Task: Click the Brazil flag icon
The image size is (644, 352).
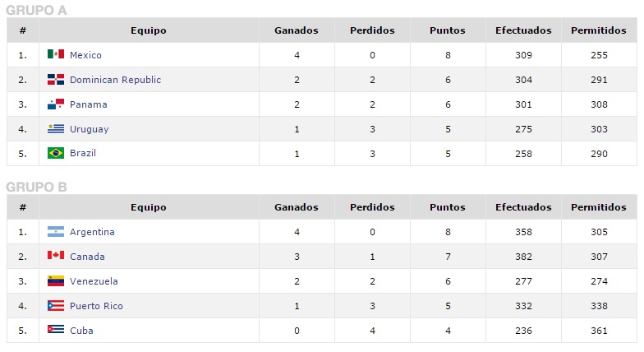Action: pyautogui.click(x=56, y=153)
